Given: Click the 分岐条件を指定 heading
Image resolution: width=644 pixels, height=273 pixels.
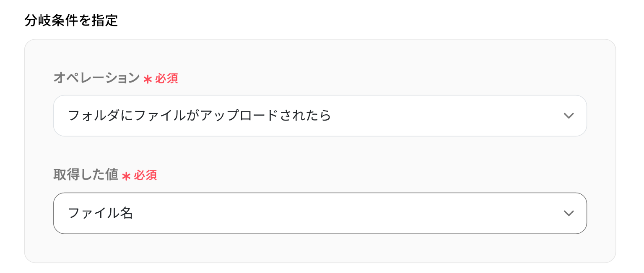Looking at the screenshot, I should (x=71, y=21).
